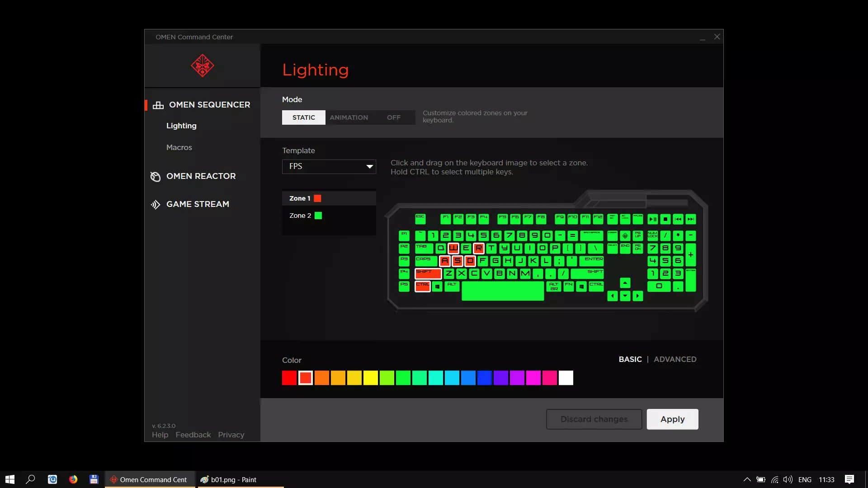The image size is (868, 488).
Task: Open the Feedback link
Action: 193,435
